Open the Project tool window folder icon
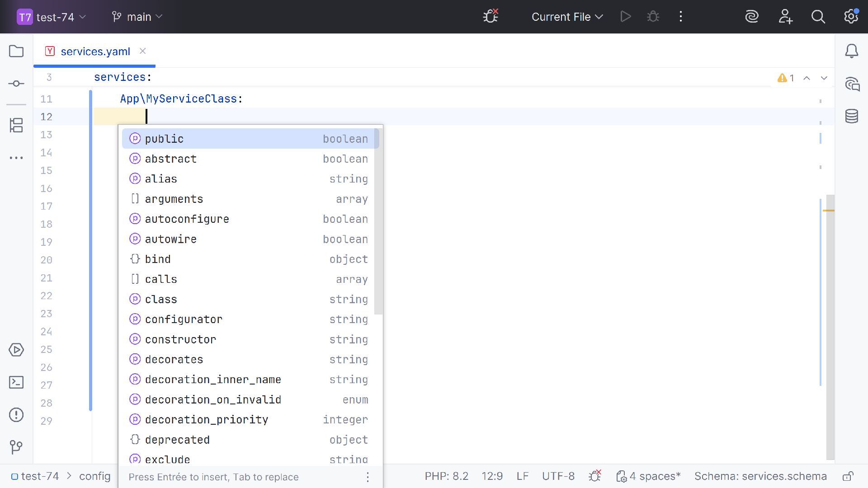This screenshot has height=488, width=868. click(16, 51)
